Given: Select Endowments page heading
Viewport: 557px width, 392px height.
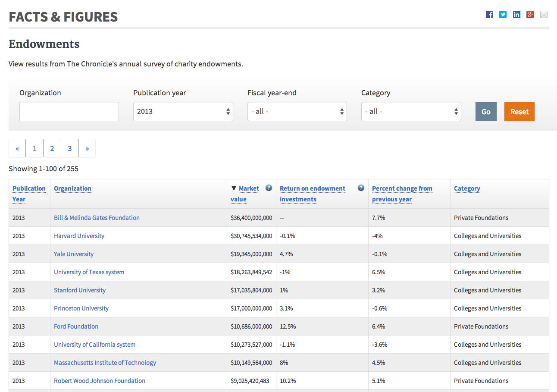Looking at the screenshot, I should (44, 44).
